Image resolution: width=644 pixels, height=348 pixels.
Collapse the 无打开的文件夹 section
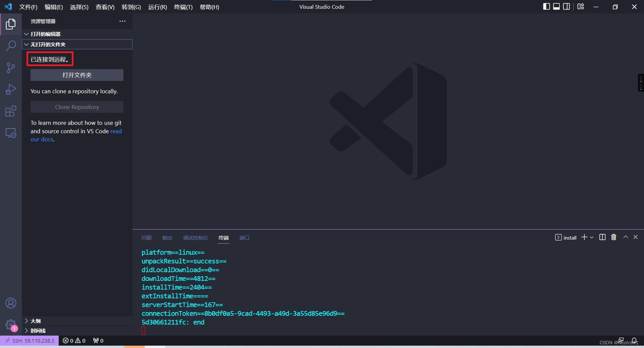(x=77, y=44)
